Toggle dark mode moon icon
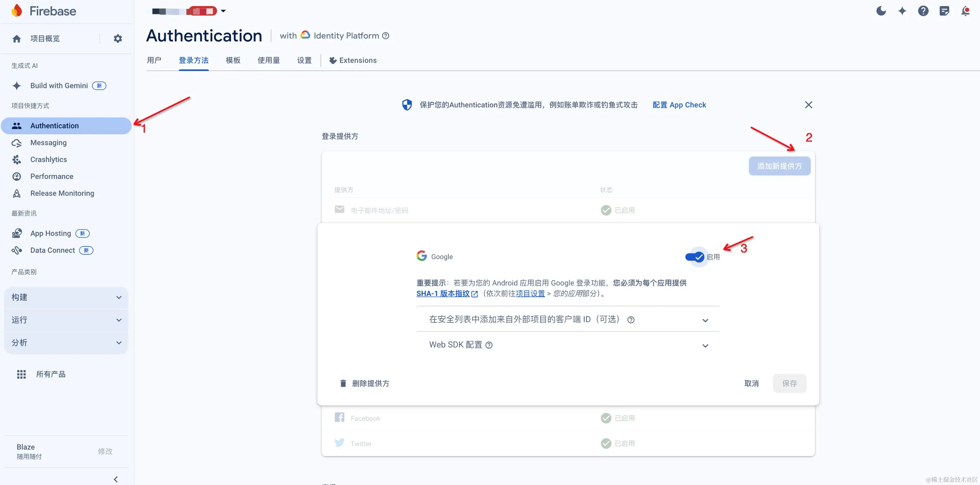 (x=881, y=11)
